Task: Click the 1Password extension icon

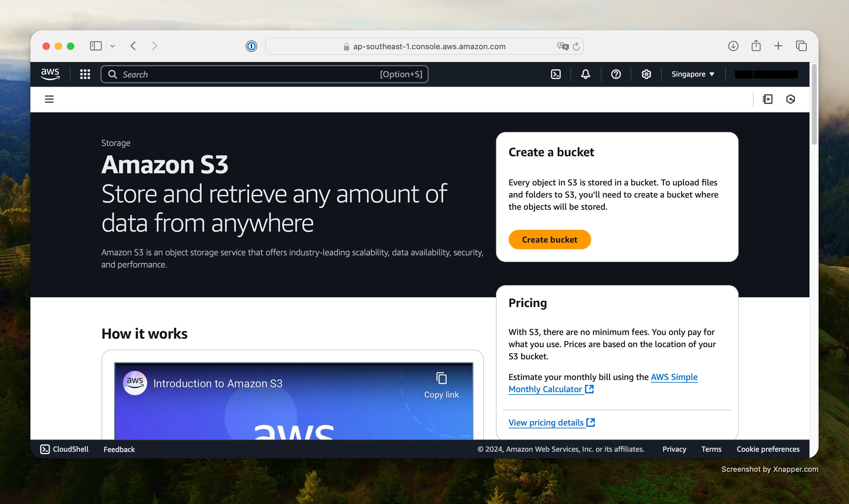Action: pyautogui.click(x=251, y=46)
